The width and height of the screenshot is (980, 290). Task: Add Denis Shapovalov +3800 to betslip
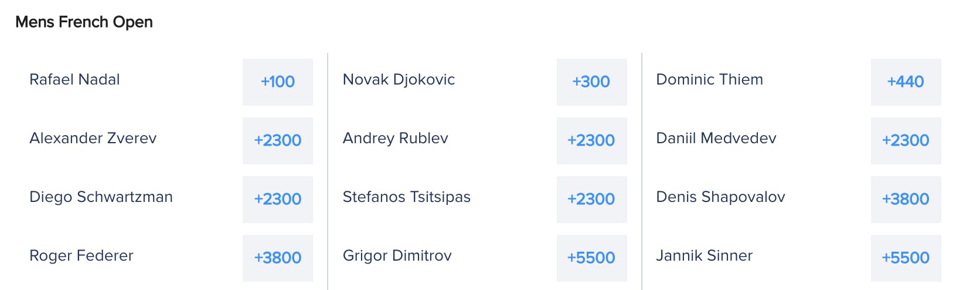(906, 200)
